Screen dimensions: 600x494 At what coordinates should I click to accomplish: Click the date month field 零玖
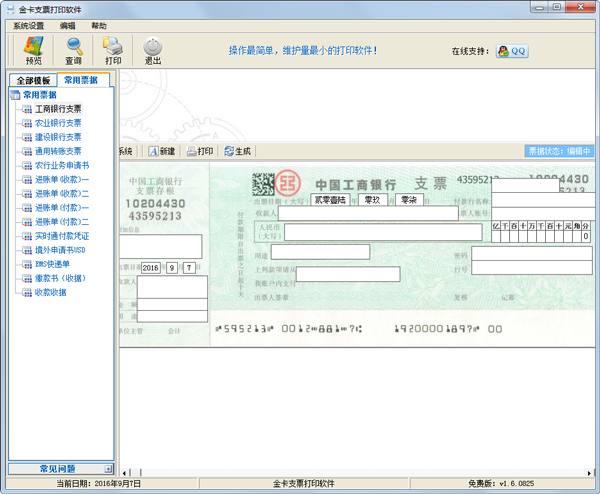point(372,200)
